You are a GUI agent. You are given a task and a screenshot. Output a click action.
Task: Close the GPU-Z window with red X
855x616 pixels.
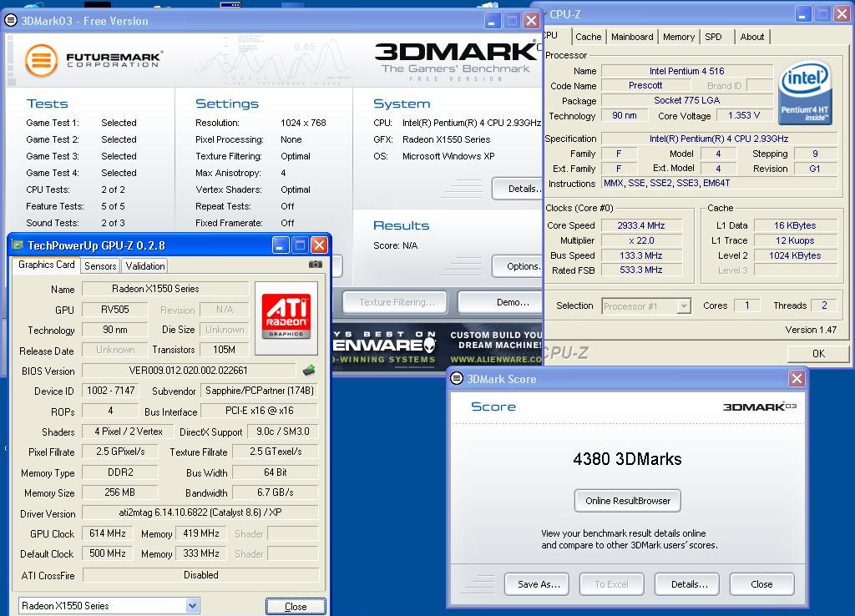(320, 245)
